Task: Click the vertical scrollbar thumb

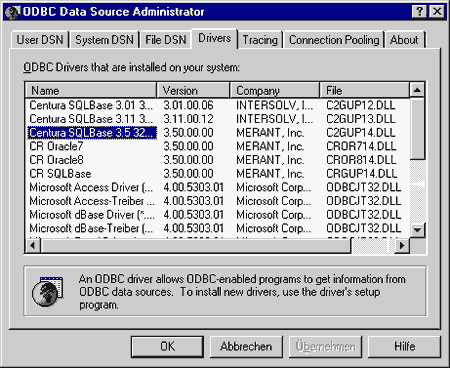Action: pyautogui.click(x=417, y=129)
